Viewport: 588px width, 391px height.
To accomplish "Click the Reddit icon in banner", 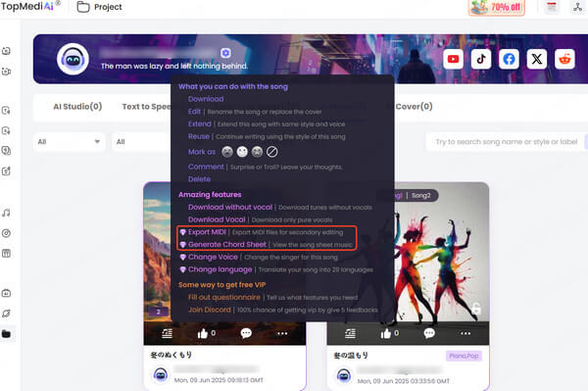I will pyautogui.click(x=564, y=59).
